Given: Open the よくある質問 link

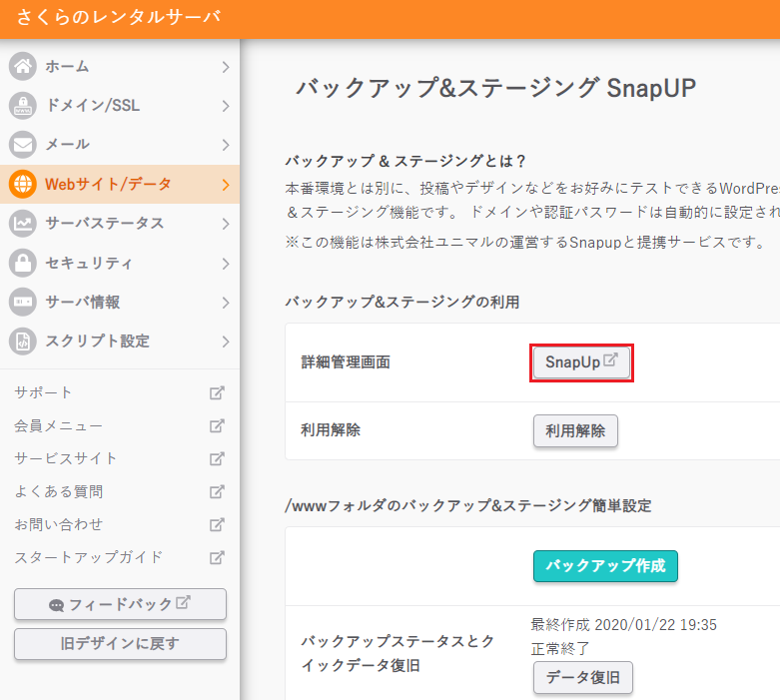Looking at the screenshot, I should tap(59, 491).
